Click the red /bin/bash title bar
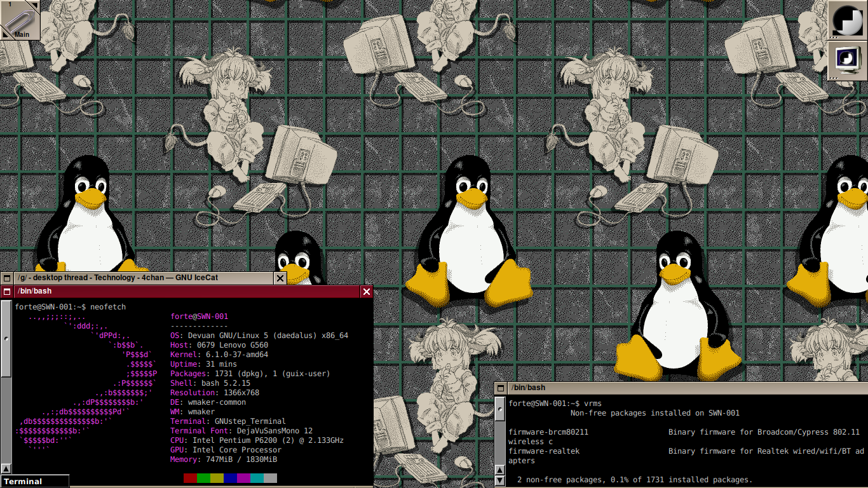The width and height of the screenshot is (868, 488). pyautogui.click(x=187, y=292)
